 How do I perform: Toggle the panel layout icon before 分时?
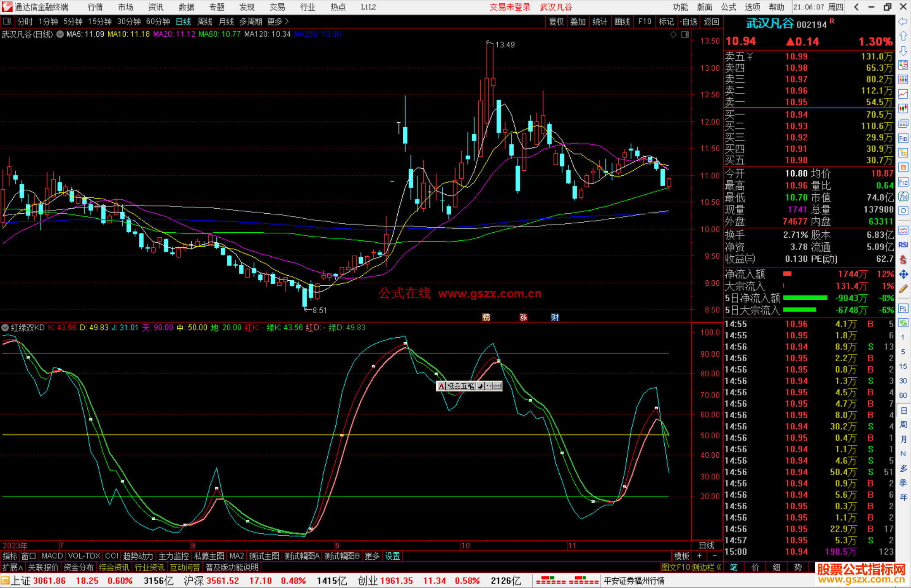coord(7,21)
